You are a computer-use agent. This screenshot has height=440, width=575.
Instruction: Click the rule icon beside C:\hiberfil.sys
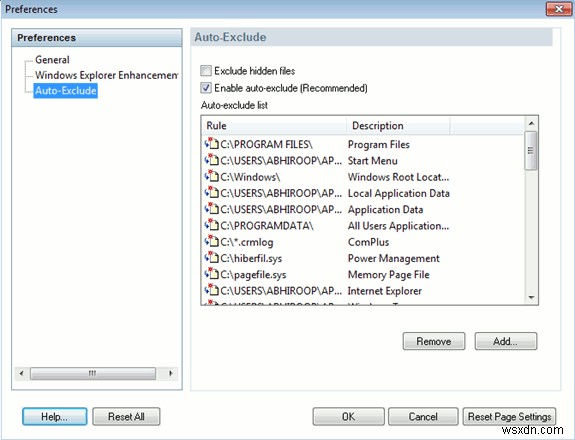pos(212,258)
